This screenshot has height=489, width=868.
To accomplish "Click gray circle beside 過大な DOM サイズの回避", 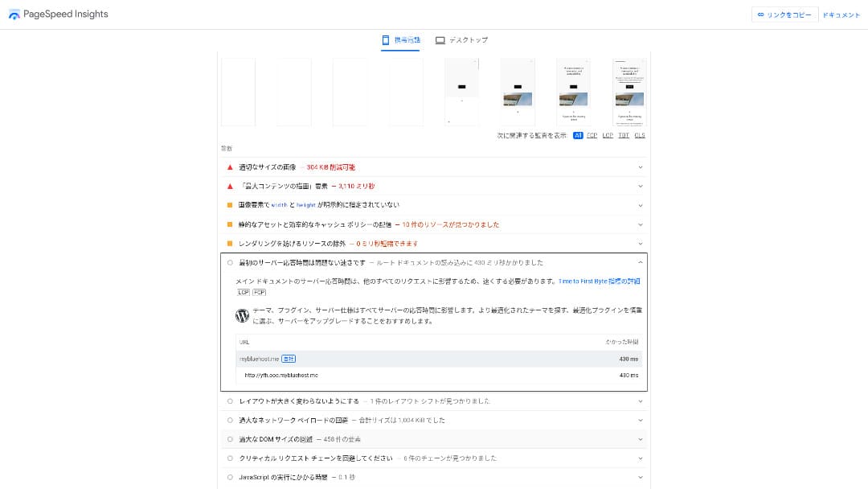I will coord(230,439).
